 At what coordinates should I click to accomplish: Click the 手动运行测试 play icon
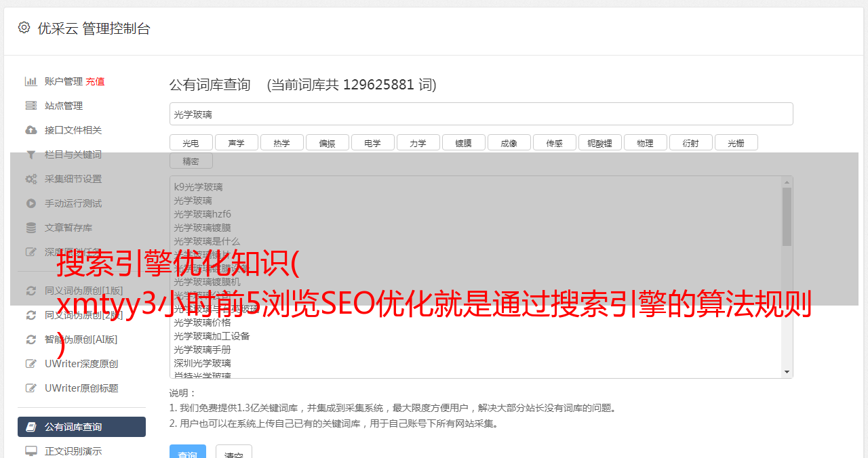click(x=31, y=203)
